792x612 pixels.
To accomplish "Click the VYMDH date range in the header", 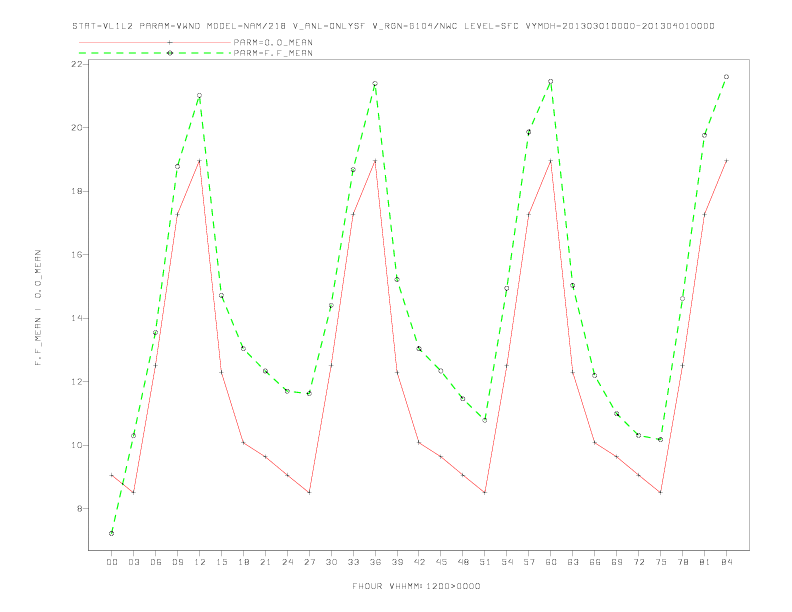I will coord(620,26).
